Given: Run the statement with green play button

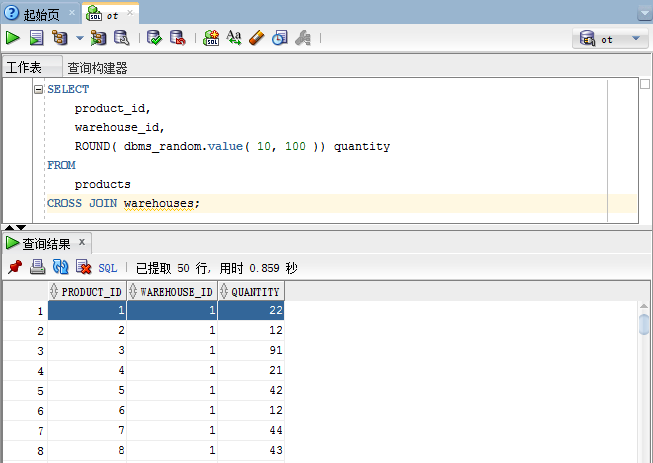Looking at the screenshot, I should click(x=13, y=38).
